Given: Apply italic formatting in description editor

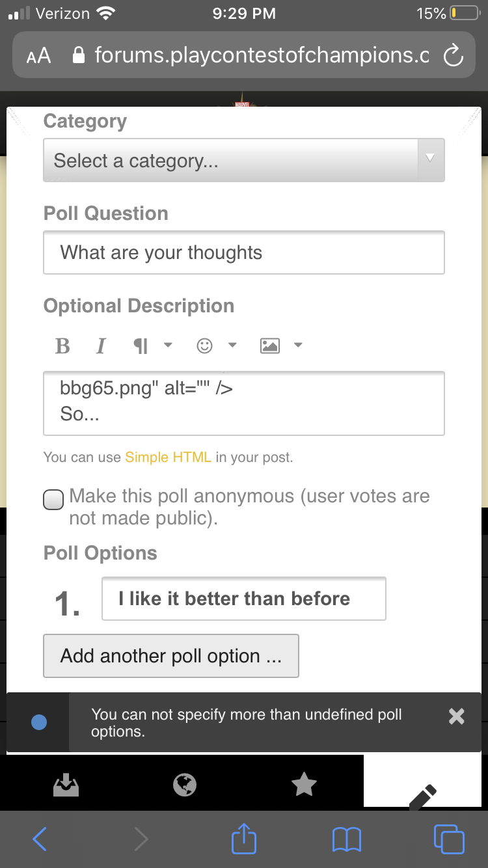Looking at the screenshot, I should click(x=101, y=346).
